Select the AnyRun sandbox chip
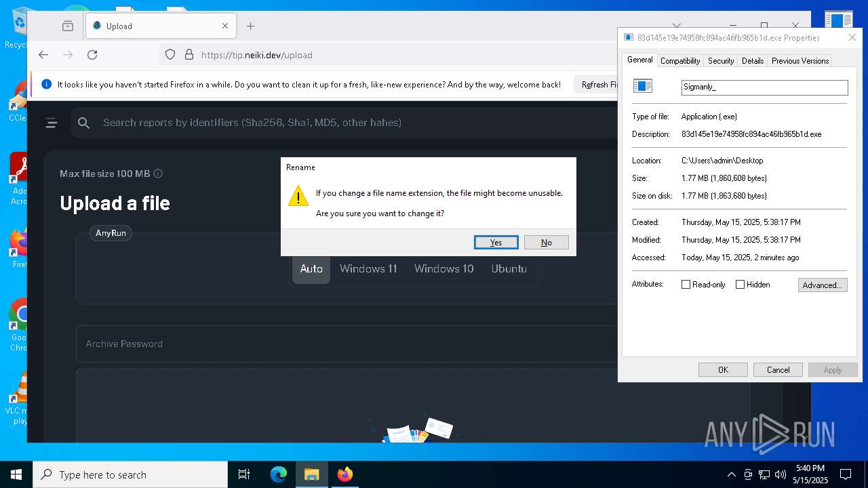868x488 pixels. tap(111, 233)
